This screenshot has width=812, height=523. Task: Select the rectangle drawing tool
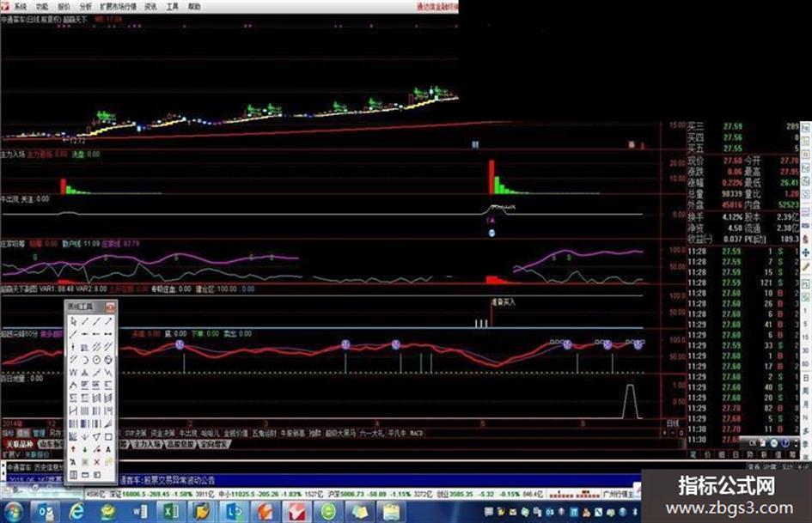pos(108,436)
